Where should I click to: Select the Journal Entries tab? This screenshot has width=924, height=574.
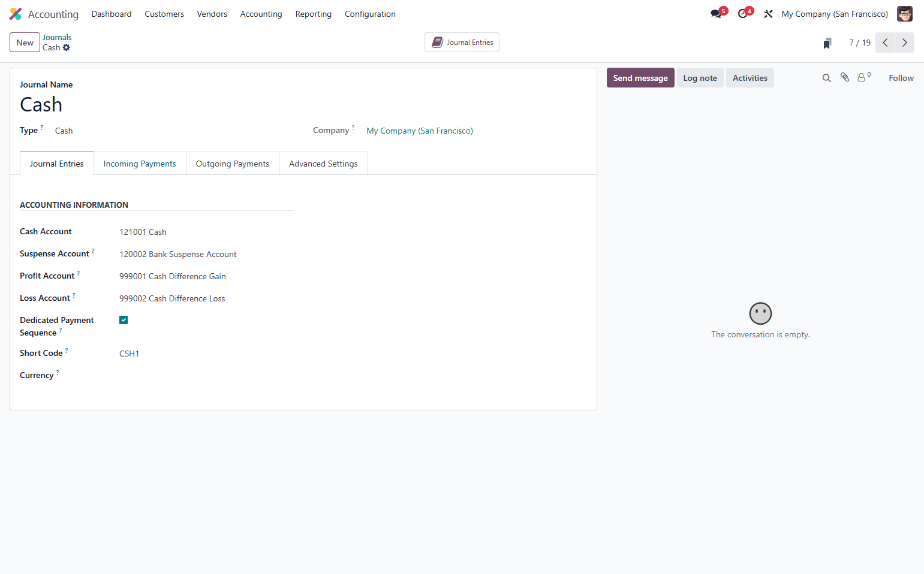[x=57, y=164]
